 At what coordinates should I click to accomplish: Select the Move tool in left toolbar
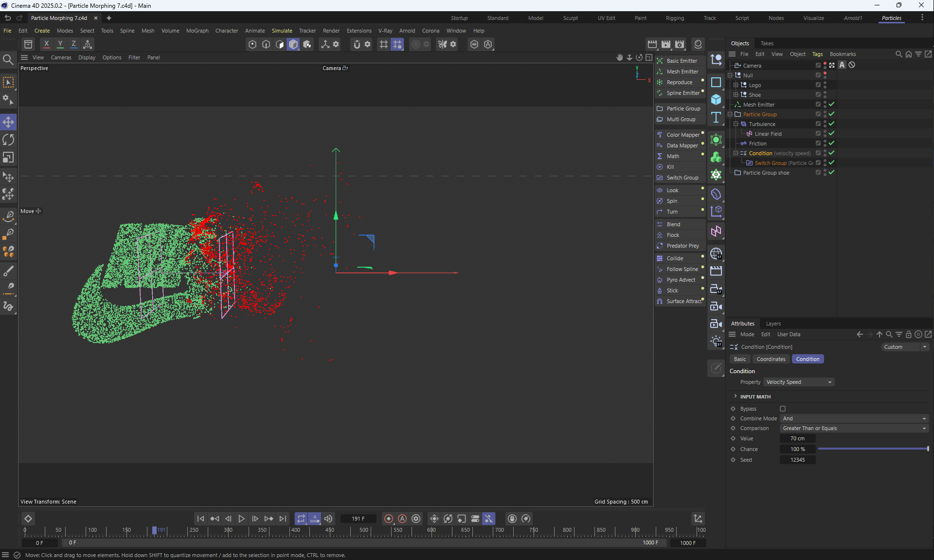point(8,122)
